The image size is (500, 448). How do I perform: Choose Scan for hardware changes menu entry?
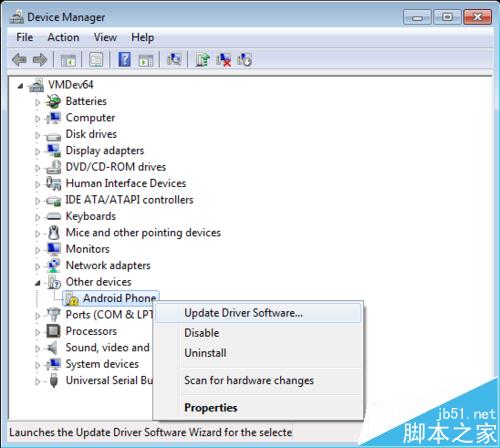(258, 380)
